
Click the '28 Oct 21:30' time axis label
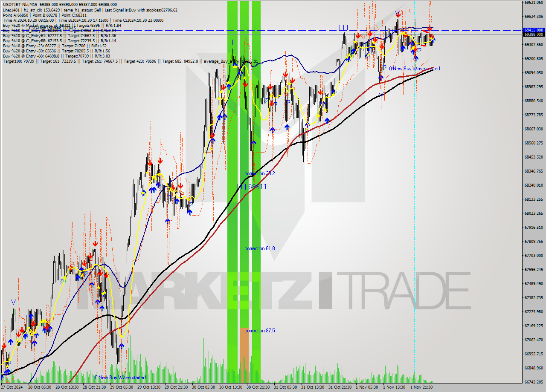click(94, 387)
